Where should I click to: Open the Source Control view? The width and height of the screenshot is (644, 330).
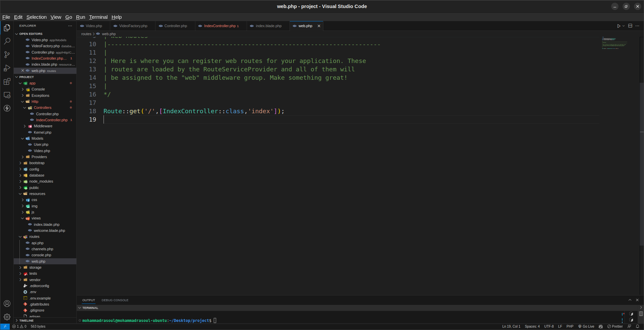coord(7,55)
